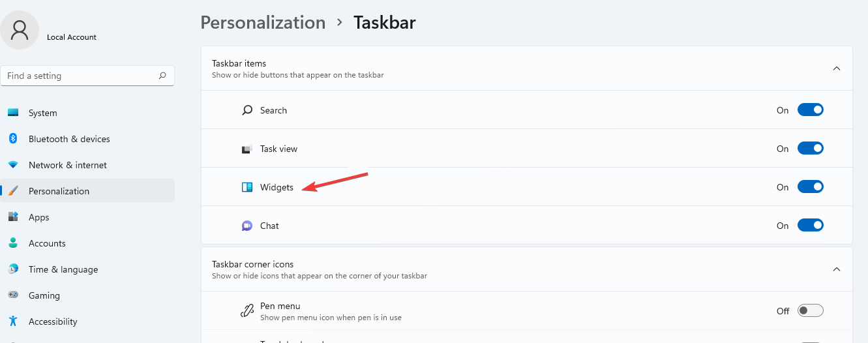Switch off the Widgets toggle
Viewport: 868px width, 343px height.
[811, 187]
